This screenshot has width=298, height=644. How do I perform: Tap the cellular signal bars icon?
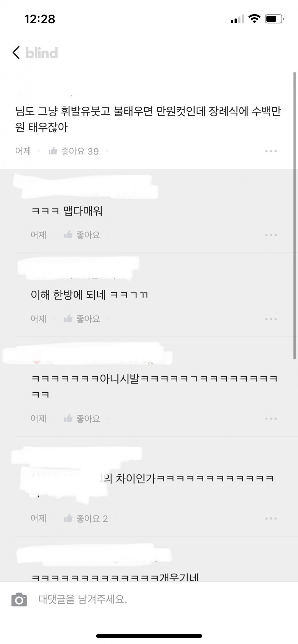tap(237, 19)
